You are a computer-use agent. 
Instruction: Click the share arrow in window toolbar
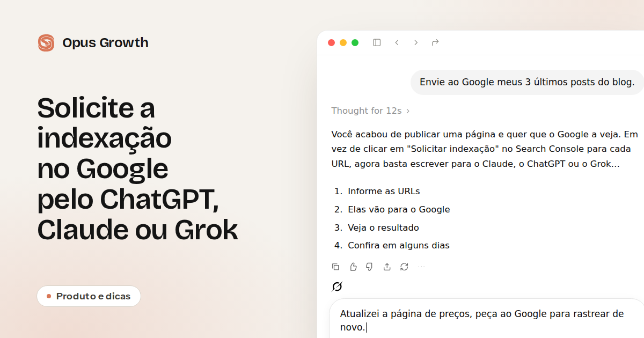[435, 42]
